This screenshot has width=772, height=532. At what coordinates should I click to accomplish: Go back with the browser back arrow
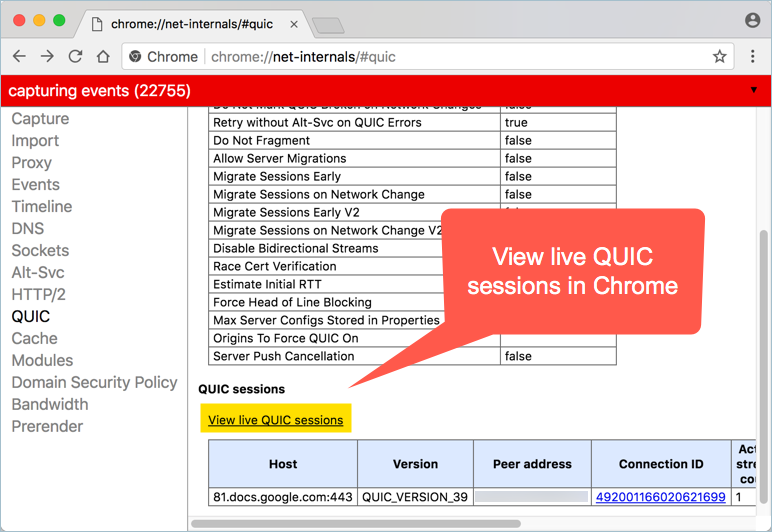[x=19, y=57]
